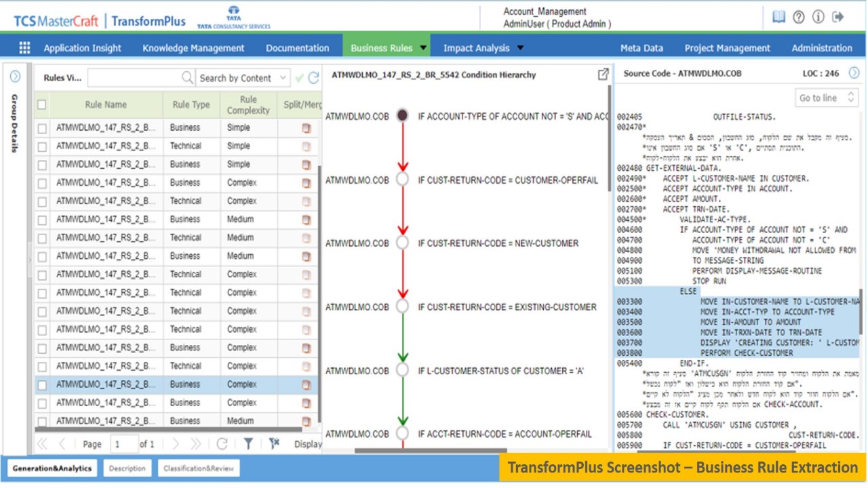Click the Go to line stepper arrows
This screenshot has height=488, width=868.
click(851, 98)
